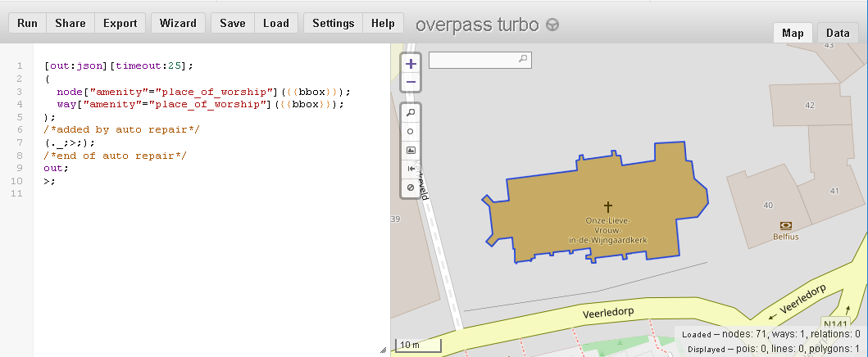Click code line 1 with out:json
Screen dimensions: 868x357
pos(119,66)
